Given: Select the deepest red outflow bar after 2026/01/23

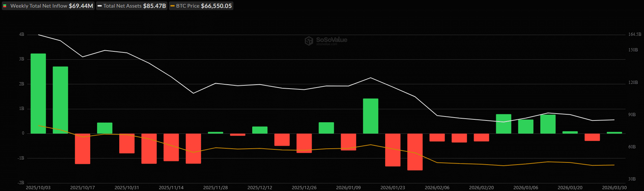Looking at the screenshot, I should point(415,152).
